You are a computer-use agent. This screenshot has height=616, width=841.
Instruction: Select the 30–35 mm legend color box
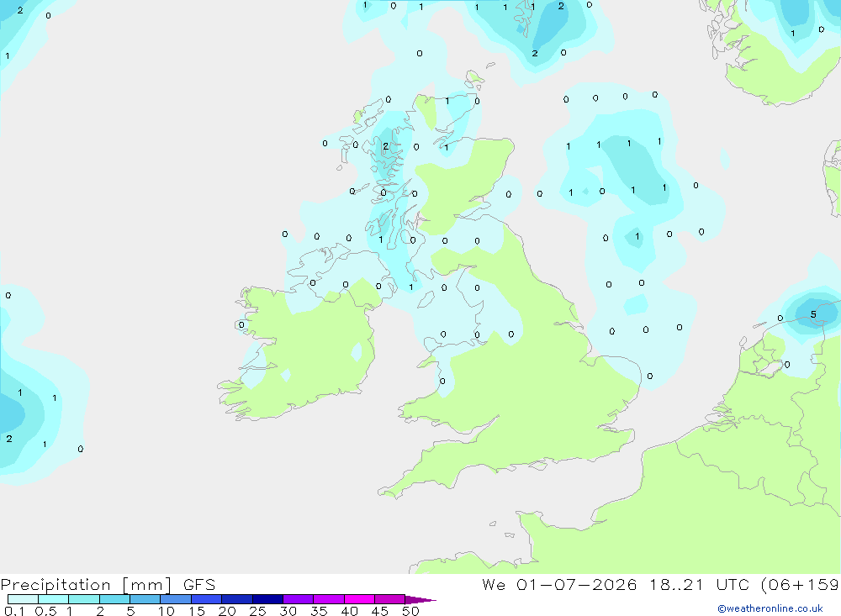coord(299,599)
